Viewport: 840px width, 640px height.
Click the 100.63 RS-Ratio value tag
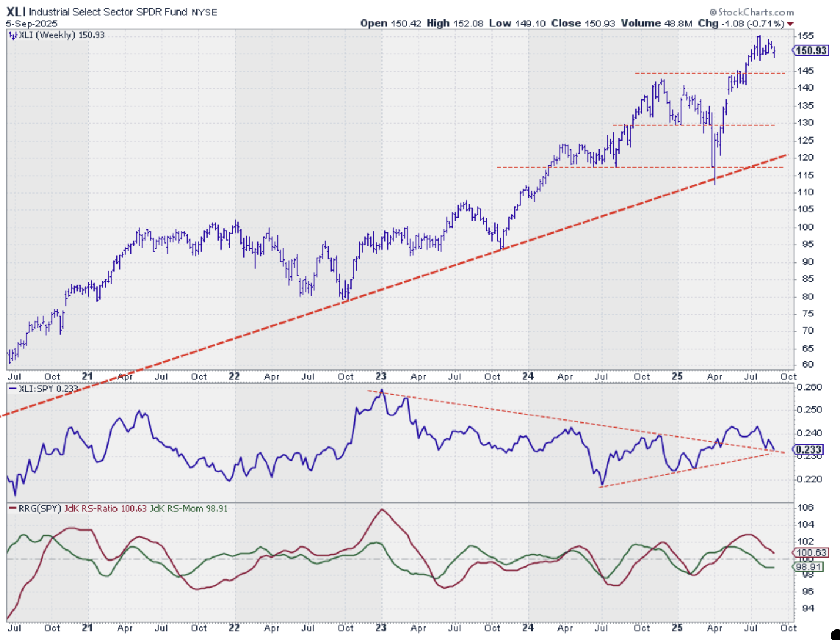click(811, 552)
